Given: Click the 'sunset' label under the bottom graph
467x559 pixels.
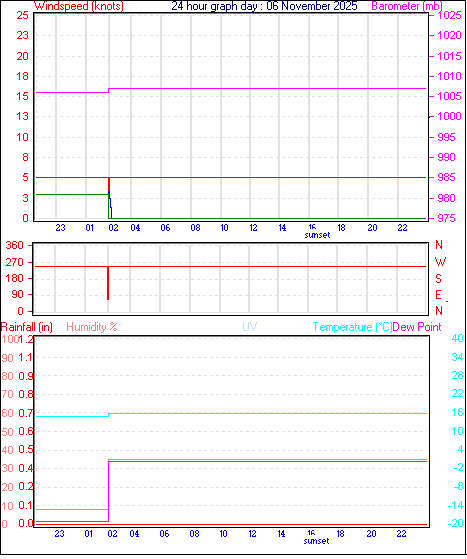Looking at the screenshot, I should [316, 541].
